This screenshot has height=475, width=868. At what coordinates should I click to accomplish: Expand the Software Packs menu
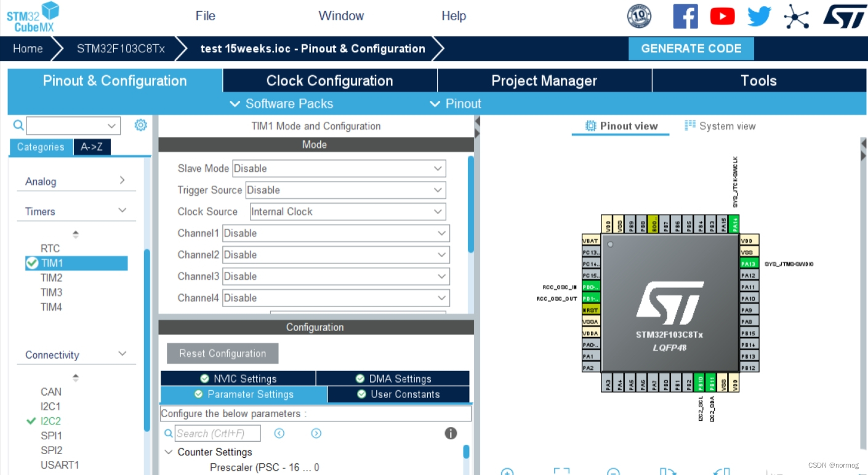[x=281, y=103]
